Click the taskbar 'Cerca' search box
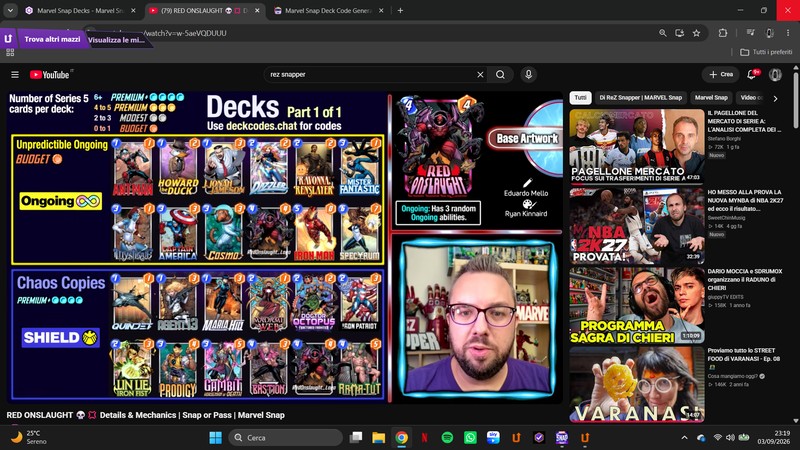Viewport: 800px width, 450px height. click(x=286, y=438)
